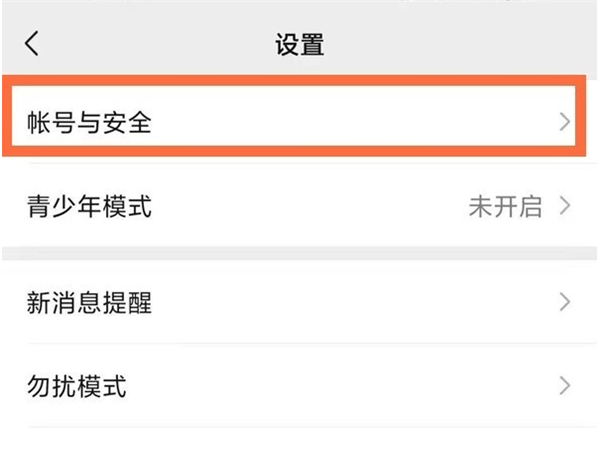Click the 未开启 status text
600x450 pixels.
point(505,207)
